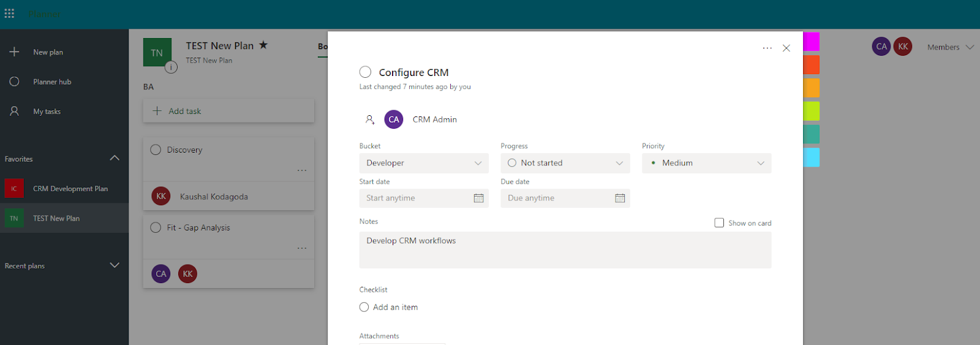This screenshot has width=980, height=345.
Task: Mark Configure CRM task as complete
Action: [x=366, y=72]
